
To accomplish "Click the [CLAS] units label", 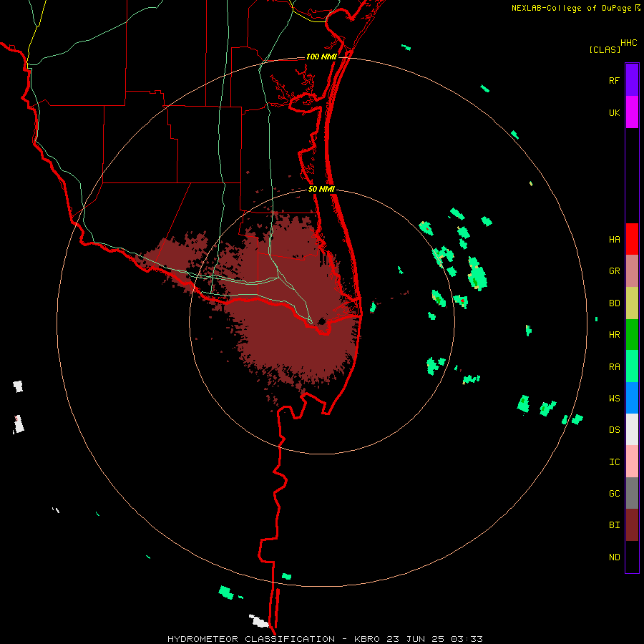I will (605, 49).
